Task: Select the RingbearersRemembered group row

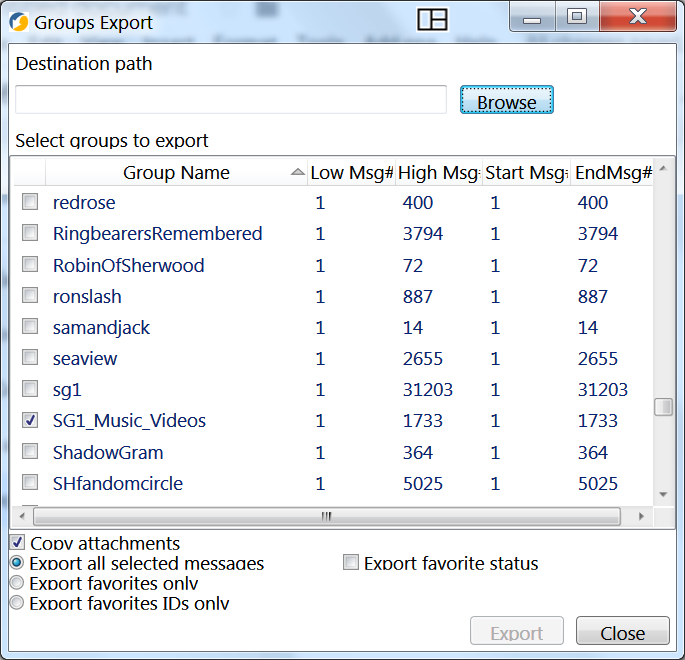Action: pyautogui.click(x=157, y=234)
